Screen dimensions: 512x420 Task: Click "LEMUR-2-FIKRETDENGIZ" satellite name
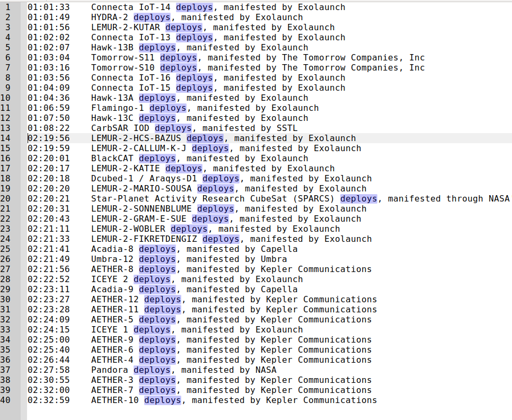tap(144, 239)
